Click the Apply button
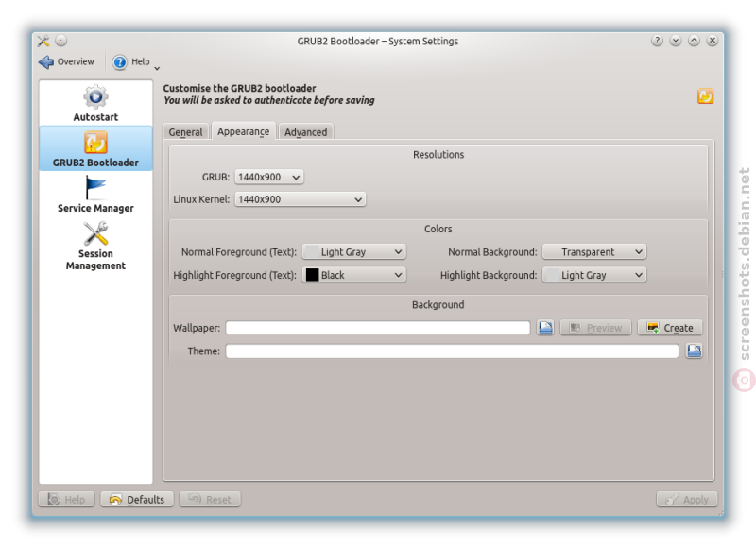This screenshot has height=548, width=756. (687, 499)
